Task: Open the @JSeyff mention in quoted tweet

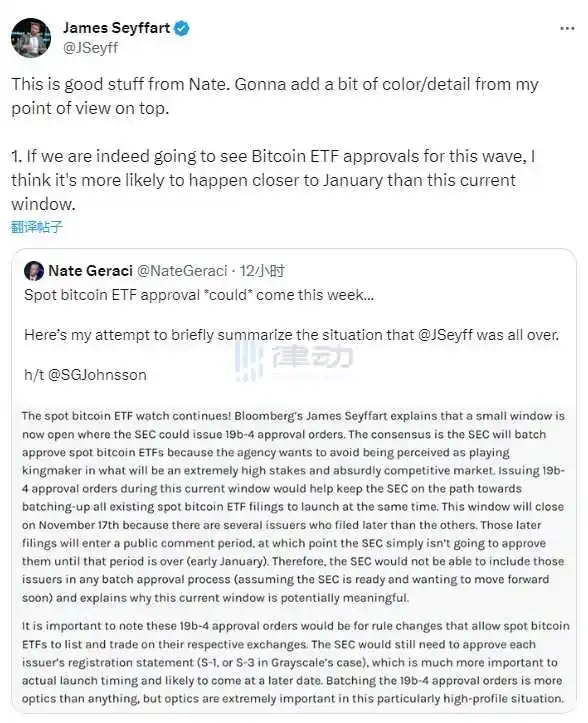Action: [x=445, y=335]
